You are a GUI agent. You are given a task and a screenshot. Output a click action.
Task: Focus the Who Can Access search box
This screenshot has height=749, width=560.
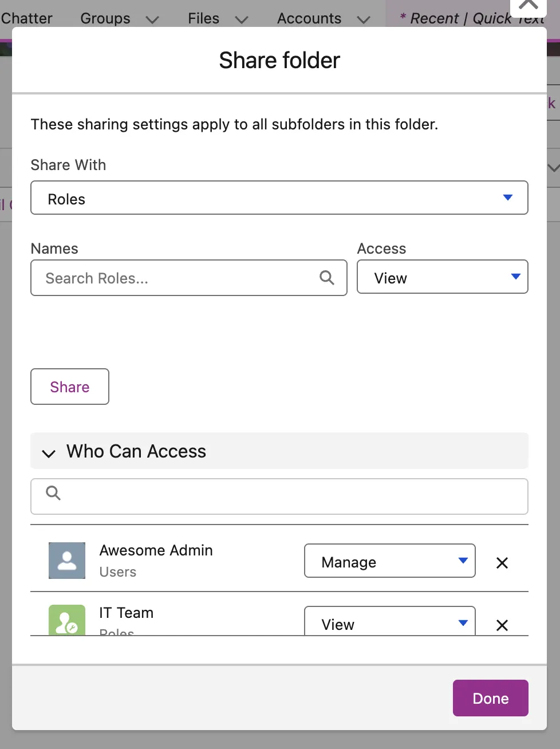click(286, 496)
